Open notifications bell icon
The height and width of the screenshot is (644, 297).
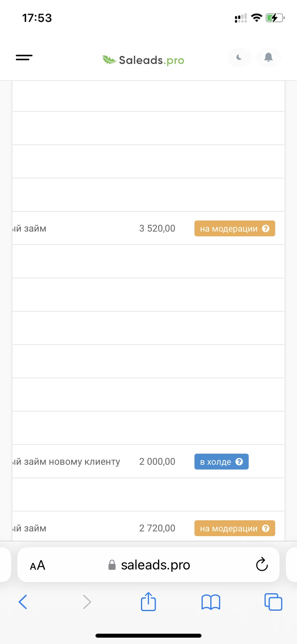tap(268, 57)
